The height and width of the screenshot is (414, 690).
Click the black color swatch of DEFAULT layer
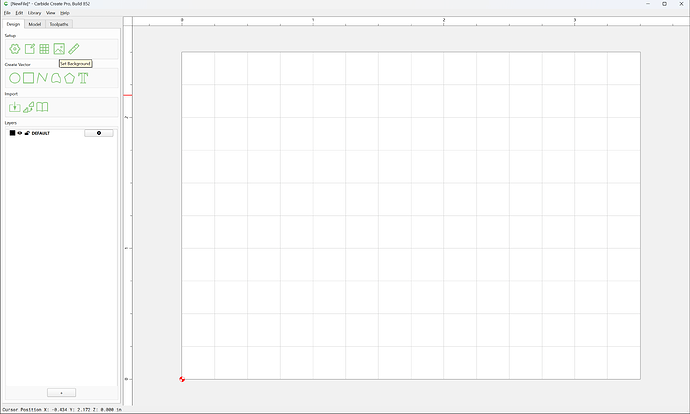pos(12,133)
